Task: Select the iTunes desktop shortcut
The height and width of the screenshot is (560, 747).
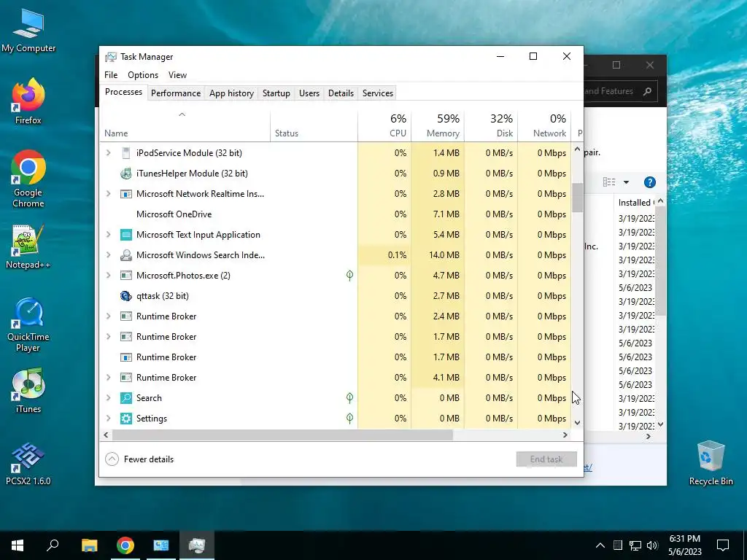Action: 28,391
